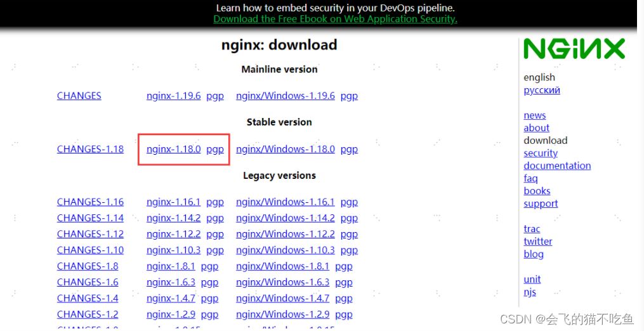
Task: Open pgp signature for nginx-1.18.0
Action: 215,150
